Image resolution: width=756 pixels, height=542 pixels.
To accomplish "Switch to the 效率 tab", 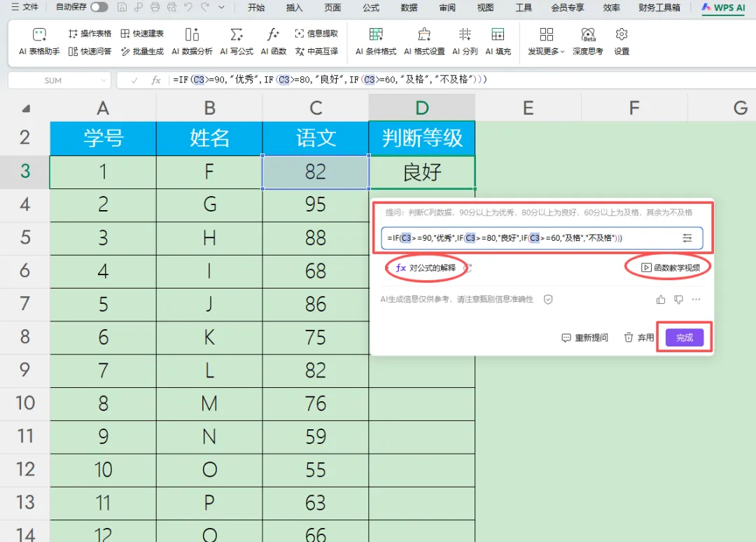I will [611, 7].
